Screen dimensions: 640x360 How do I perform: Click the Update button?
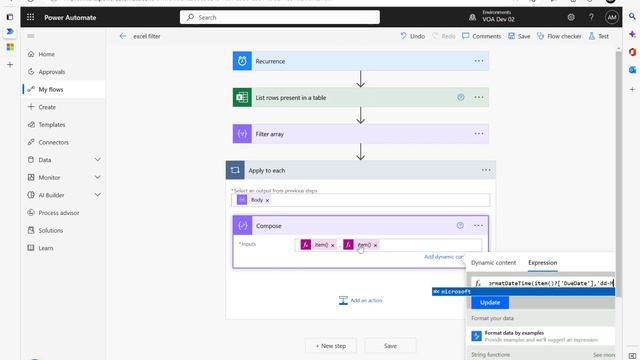(490, 302)
